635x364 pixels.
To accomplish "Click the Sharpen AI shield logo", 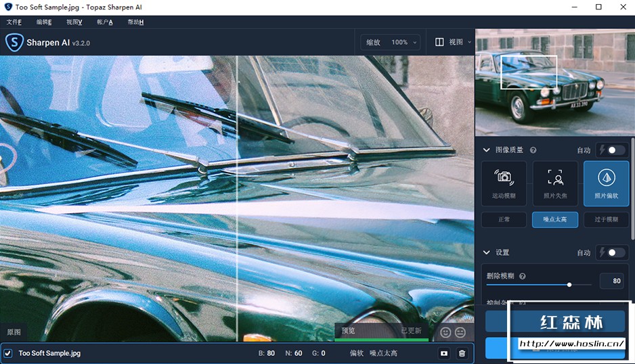I will (14, 42).
